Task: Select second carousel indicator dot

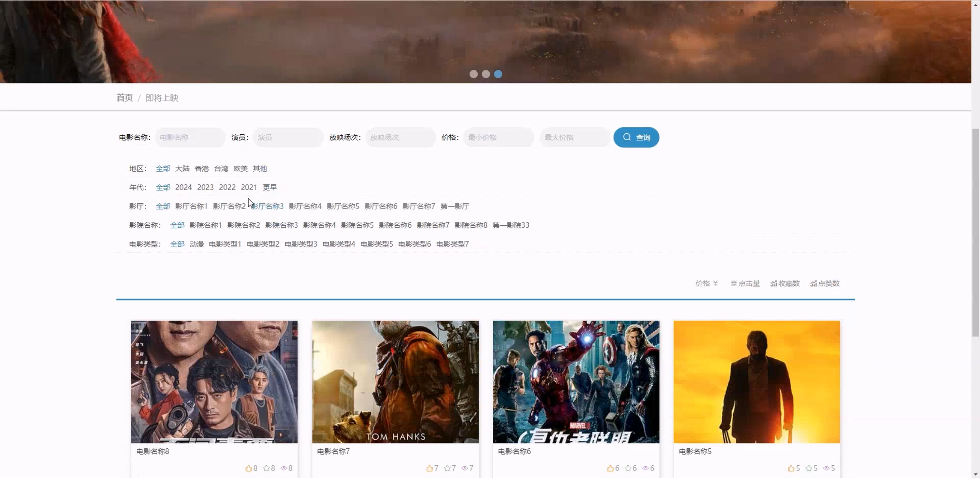Action: (486, 74)
